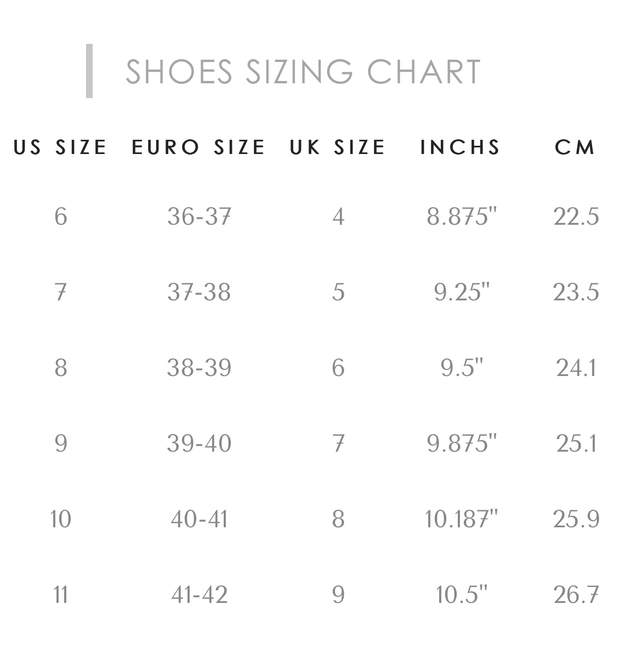Viewport: 636px width, 672px height.
Task: Click the INCHS column header
Action: pos(461,147)
